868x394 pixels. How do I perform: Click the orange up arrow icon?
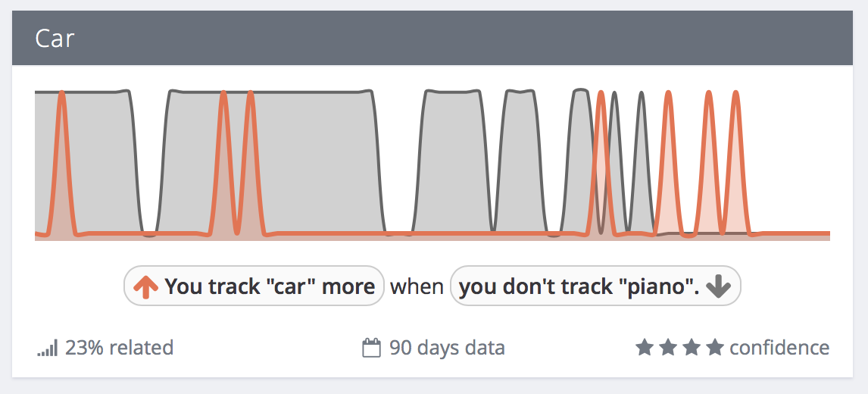145,286
